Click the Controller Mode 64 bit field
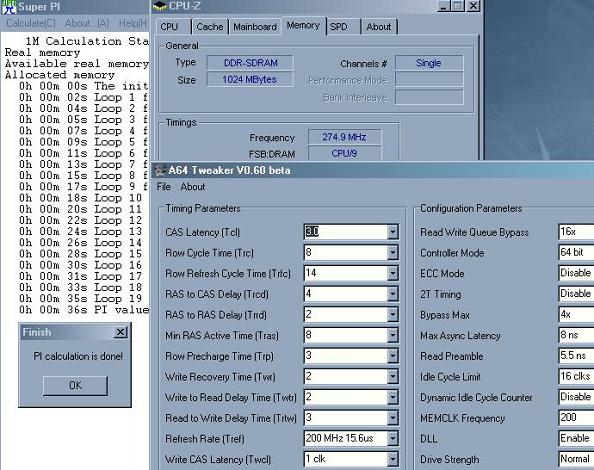The width and height of the screenshot is (594, 470). click(x=576, y=253)
